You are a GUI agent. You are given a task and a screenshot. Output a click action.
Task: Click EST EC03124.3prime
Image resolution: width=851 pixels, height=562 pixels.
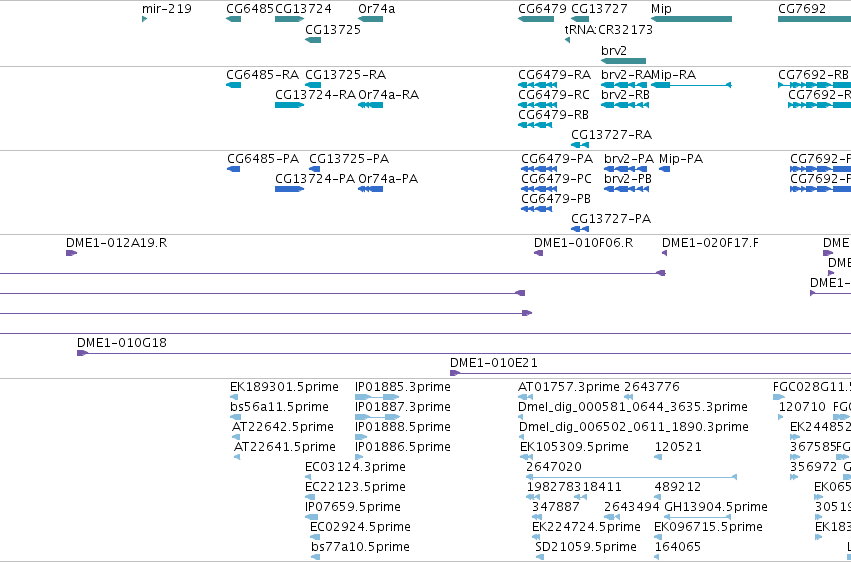click(x=355, y=467)
